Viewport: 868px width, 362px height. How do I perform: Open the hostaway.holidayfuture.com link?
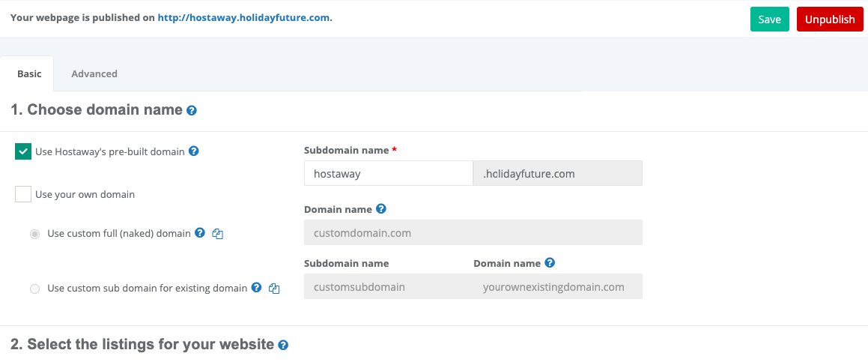click(243, 18)
